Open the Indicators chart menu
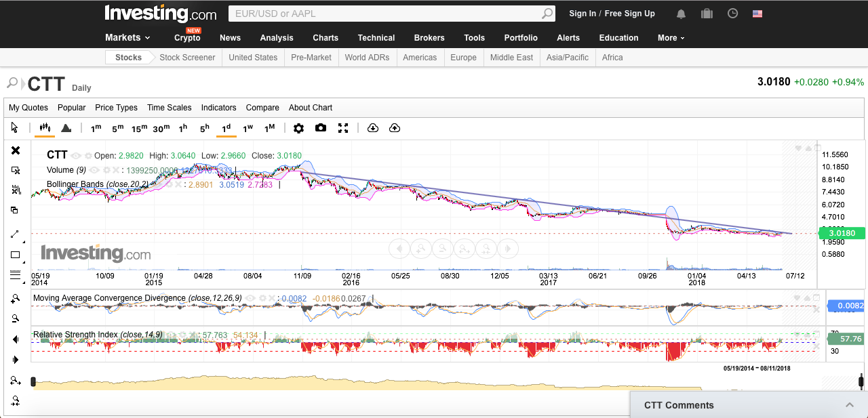The height and width of the screenshot is (418, 868). [x=218, y=108]
